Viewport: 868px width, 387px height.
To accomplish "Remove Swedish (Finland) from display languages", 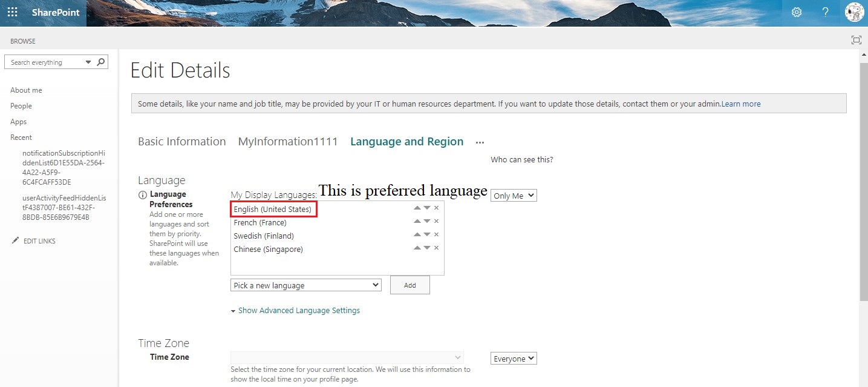I will [x=436, y=234].
